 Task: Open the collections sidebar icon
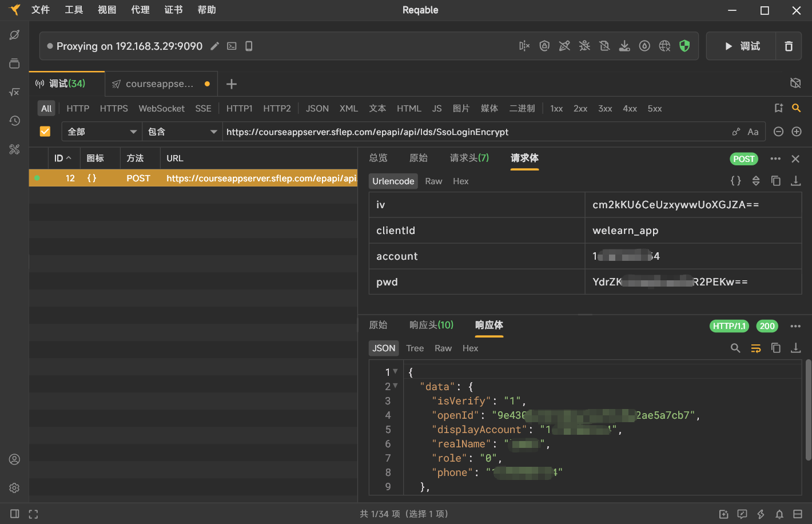point(14,63)
